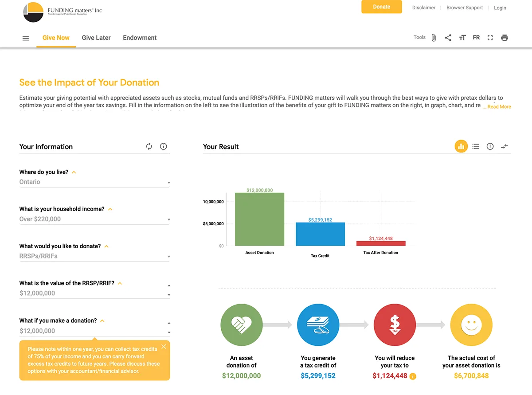532x395 pixels.
Task: Click the yellow Donate button
Action: pyautogui.click(x=382, y=7)
